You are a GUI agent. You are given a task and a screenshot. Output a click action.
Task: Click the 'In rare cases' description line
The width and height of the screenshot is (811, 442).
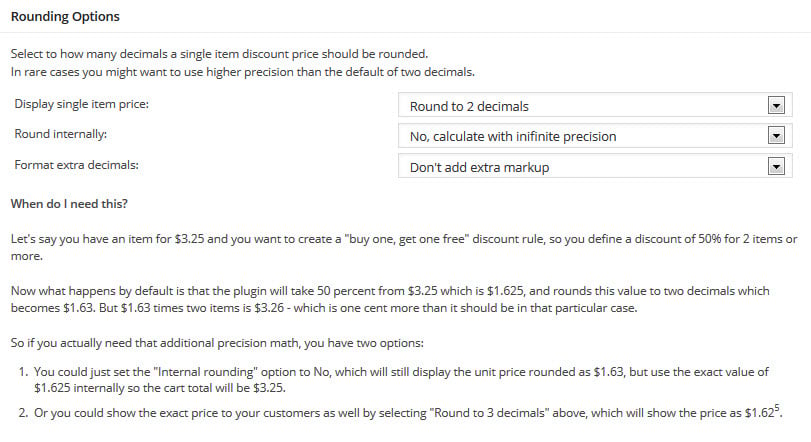[243, 72]
